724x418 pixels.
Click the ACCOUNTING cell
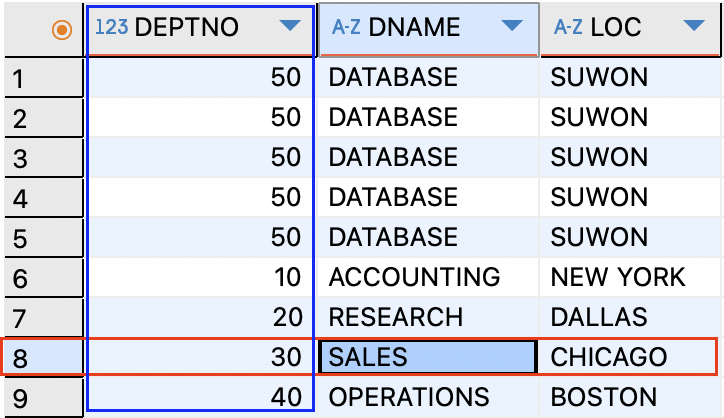428,277
